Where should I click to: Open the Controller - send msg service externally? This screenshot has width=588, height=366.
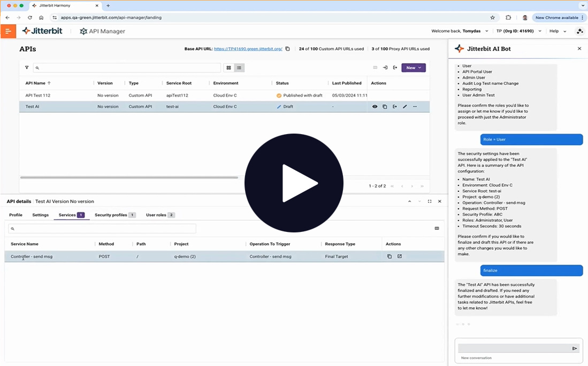(399, 256)
